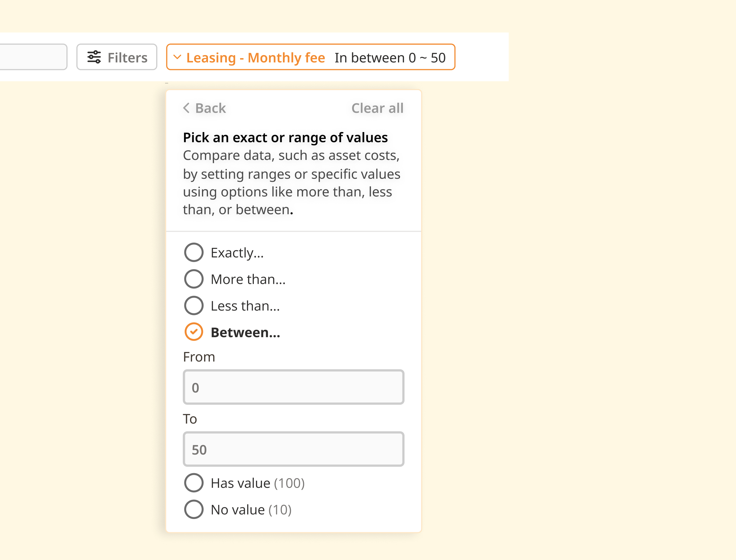
Task: Select the Less than radio option
Action: [194, 306]
